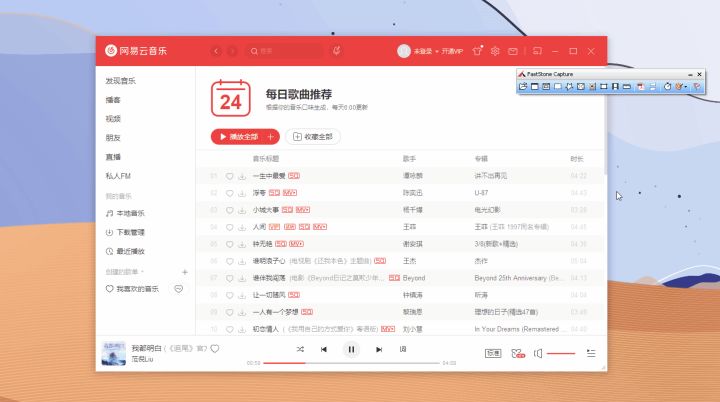Add a new playlist with plus icon
The image size is (720, 402).
pos(185,272)
